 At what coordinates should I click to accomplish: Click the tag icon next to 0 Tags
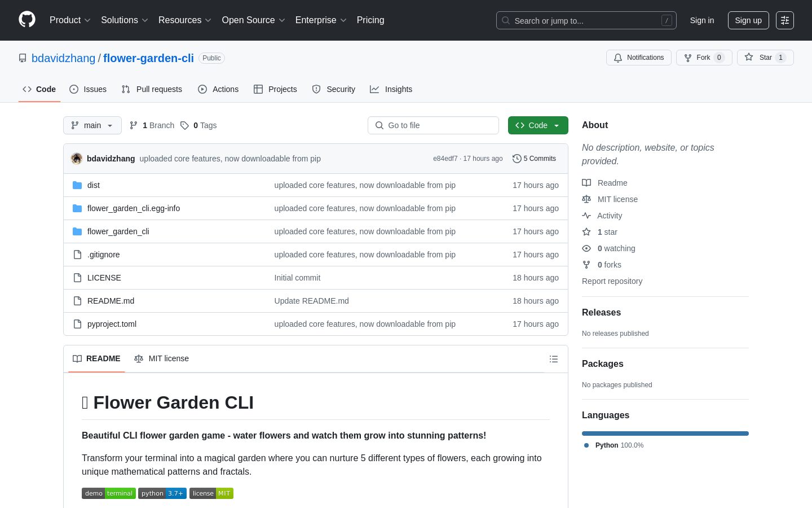pos(184,125)
